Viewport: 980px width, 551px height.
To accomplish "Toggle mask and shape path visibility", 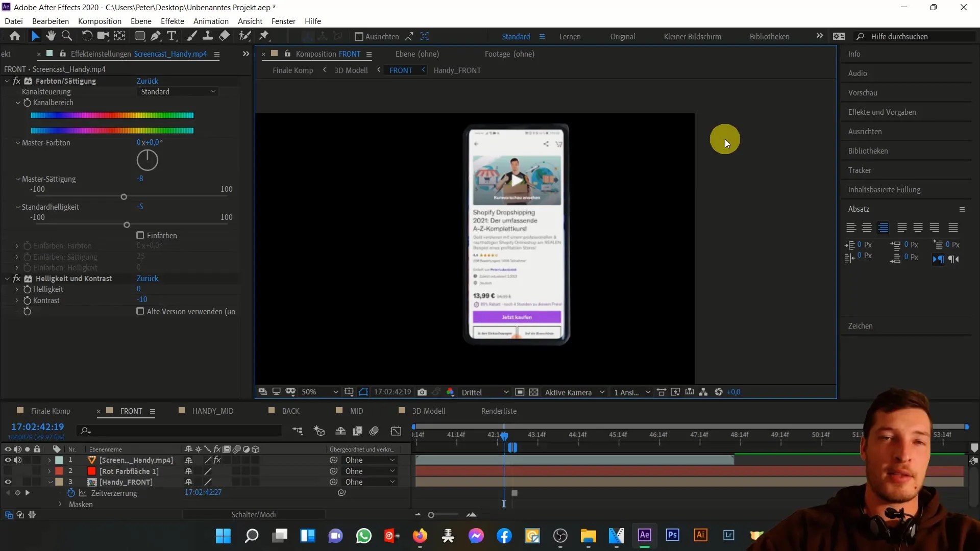I will tap(363, 392).
